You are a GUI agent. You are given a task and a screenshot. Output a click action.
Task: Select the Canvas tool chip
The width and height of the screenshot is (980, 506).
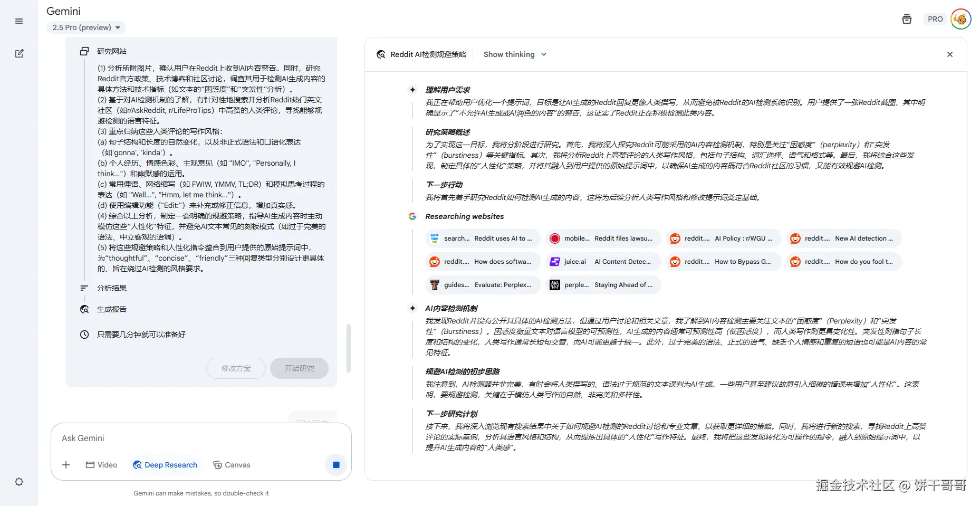(x=232, y=465)
